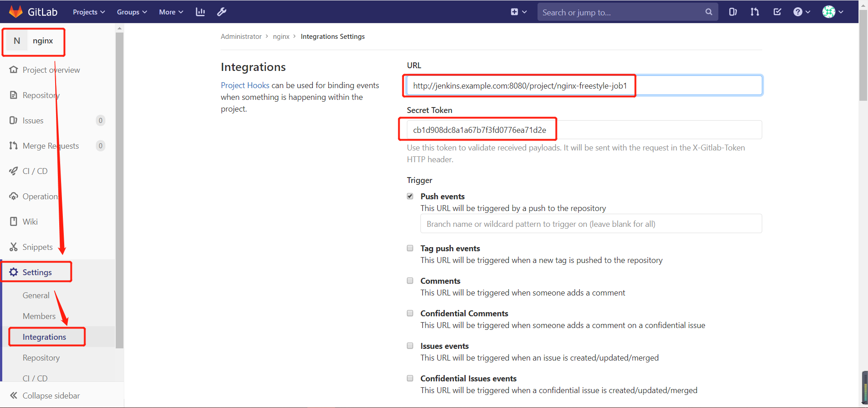
Task: Click the Snippets scissors icon
Action: point(14,247)
